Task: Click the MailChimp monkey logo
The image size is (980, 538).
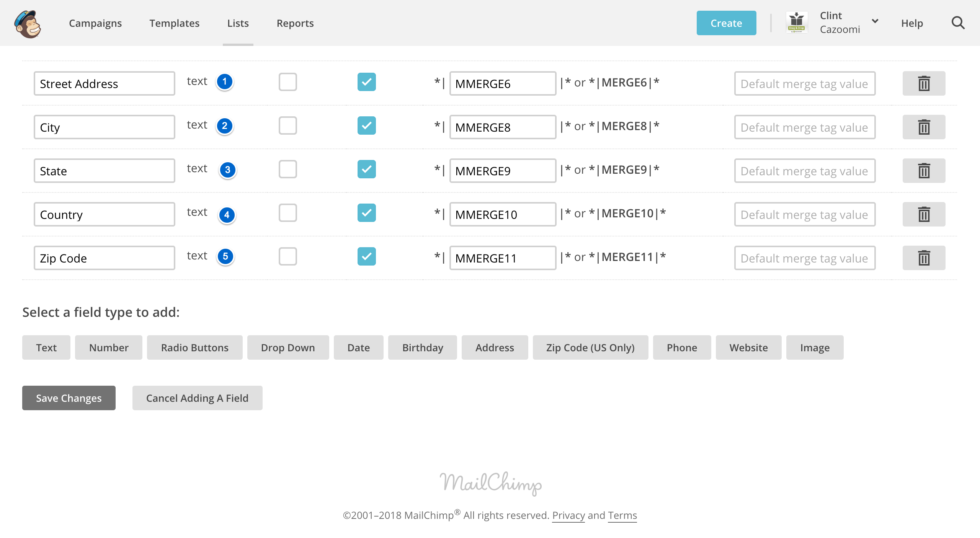Action: [28, 24]
